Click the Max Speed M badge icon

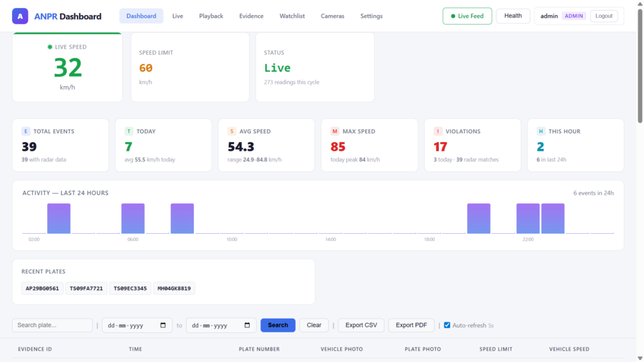coord(335,131)
